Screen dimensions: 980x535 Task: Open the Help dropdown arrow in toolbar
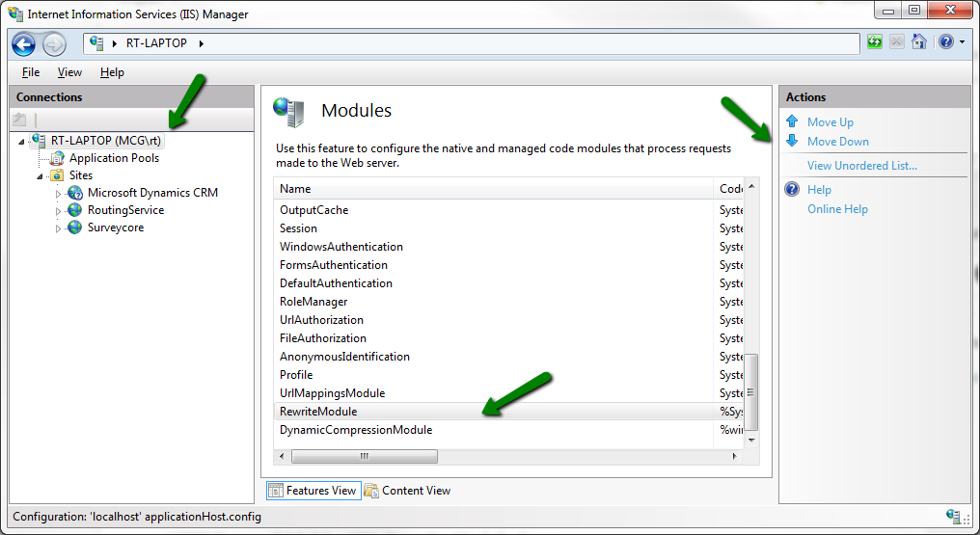click(x=962, y=43)
